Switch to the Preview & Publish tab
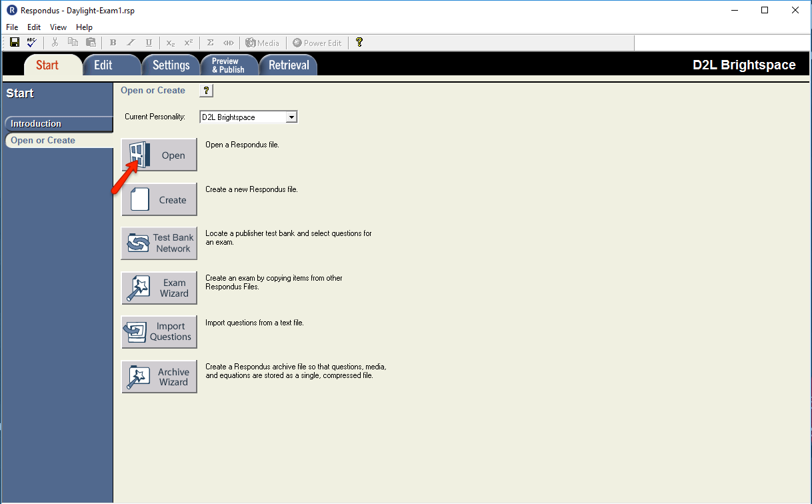Image resolution: width=812 pixels, height=504 pixels. tap(229, 65)
